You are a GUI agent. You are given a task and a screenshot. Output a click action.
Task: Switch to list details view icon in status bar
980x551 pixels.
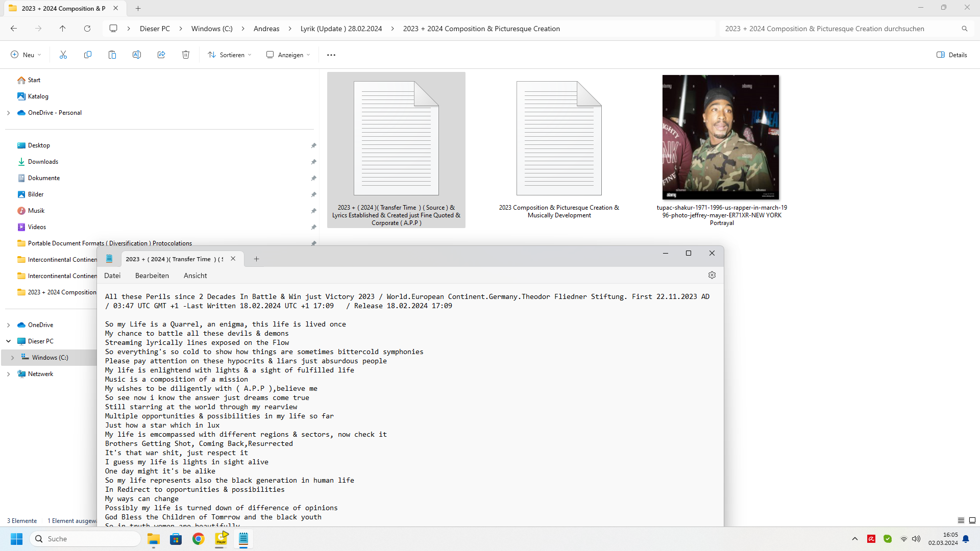coord(961,520)
